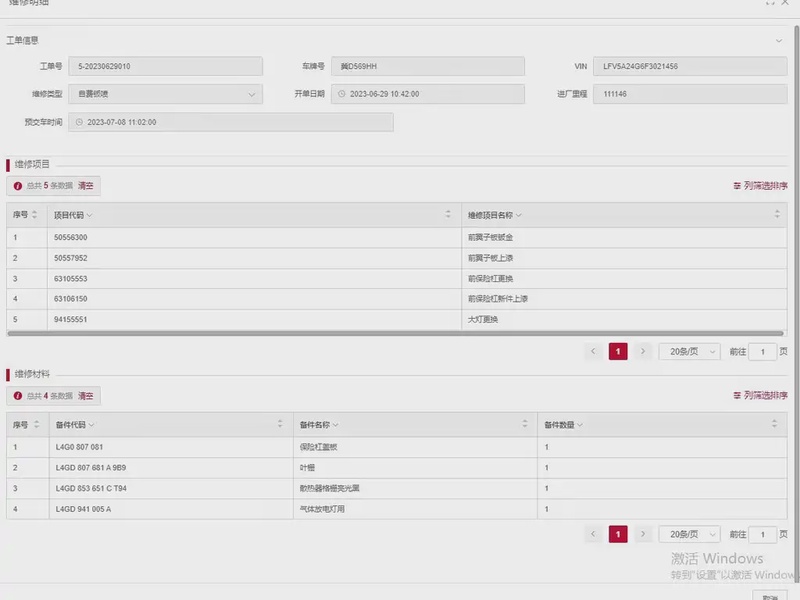Select page 1 in 维修材料 pagination

point(618,535)
